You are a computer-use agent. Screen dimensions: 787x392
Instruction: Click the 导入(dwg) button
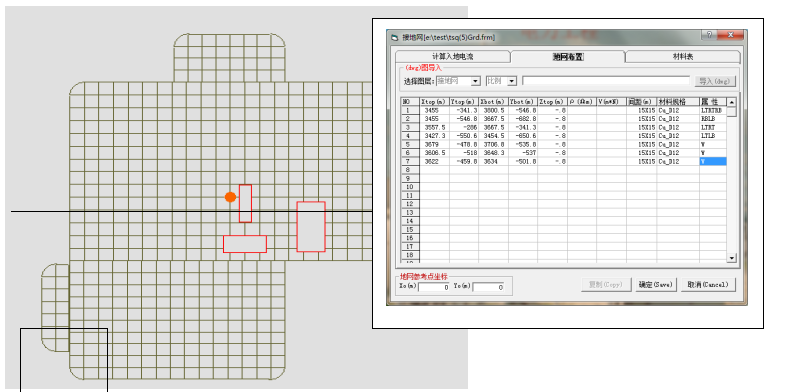coord(715,81)
